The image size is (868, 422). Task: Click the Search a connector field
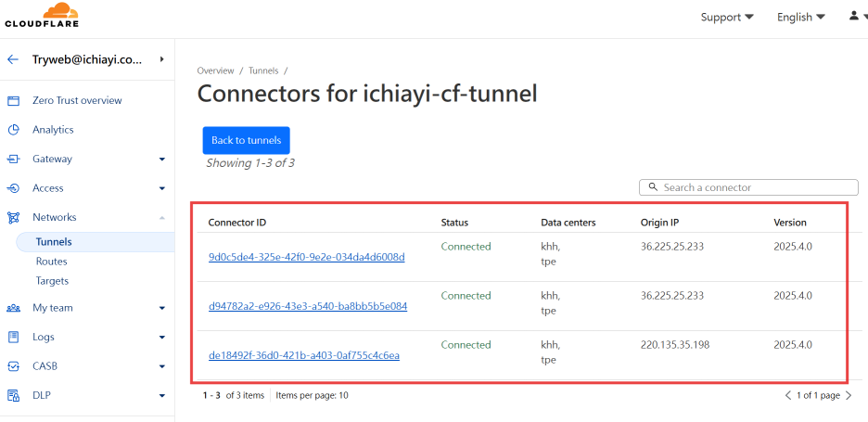(748, 187)
